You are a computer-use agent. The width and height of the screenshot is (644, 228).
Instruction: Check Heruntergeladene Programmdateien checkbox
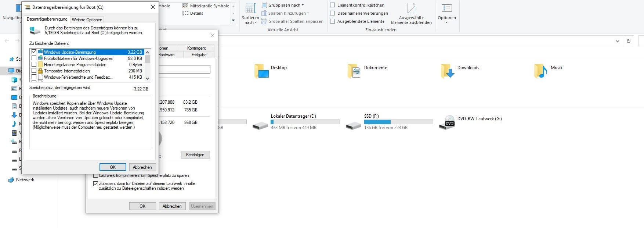coord(34,64)
